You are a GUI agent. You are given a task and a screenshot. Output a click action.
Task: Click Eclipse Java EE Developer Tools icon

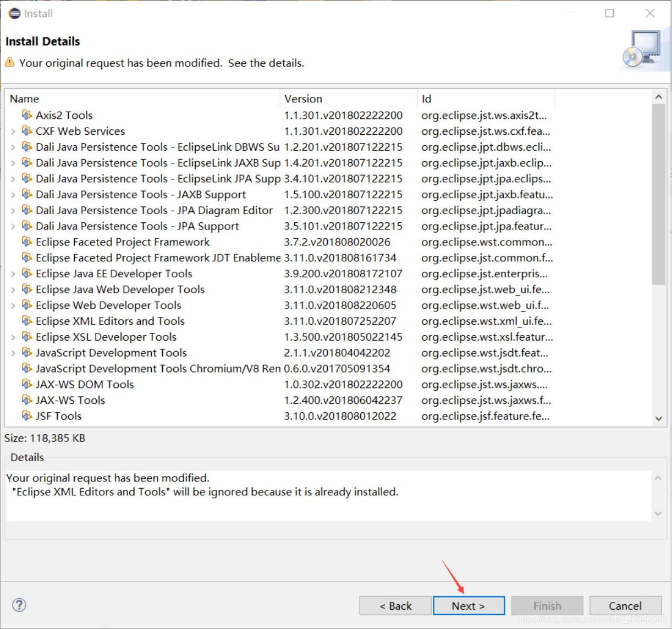[x=26, y=273]
